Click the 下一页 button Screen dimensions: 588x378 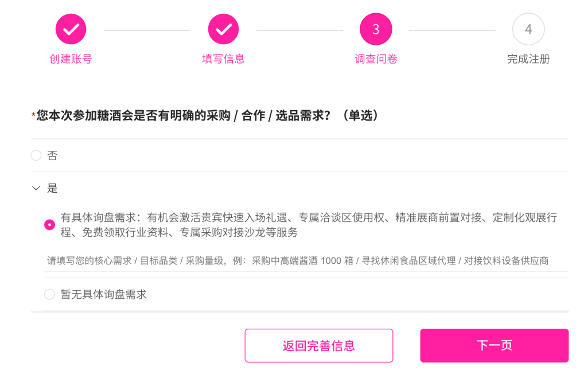click(494, 345)
